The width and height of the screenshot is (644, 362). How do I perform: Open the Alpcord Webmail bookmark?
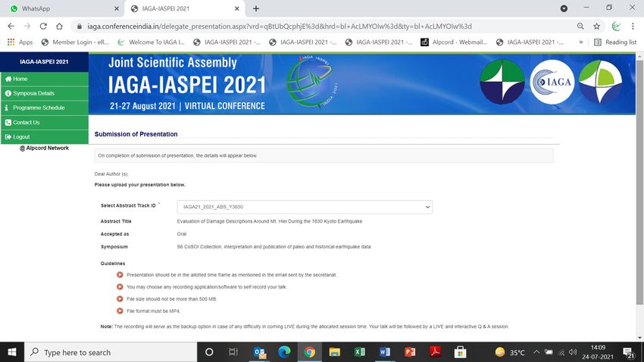[454, 42]
